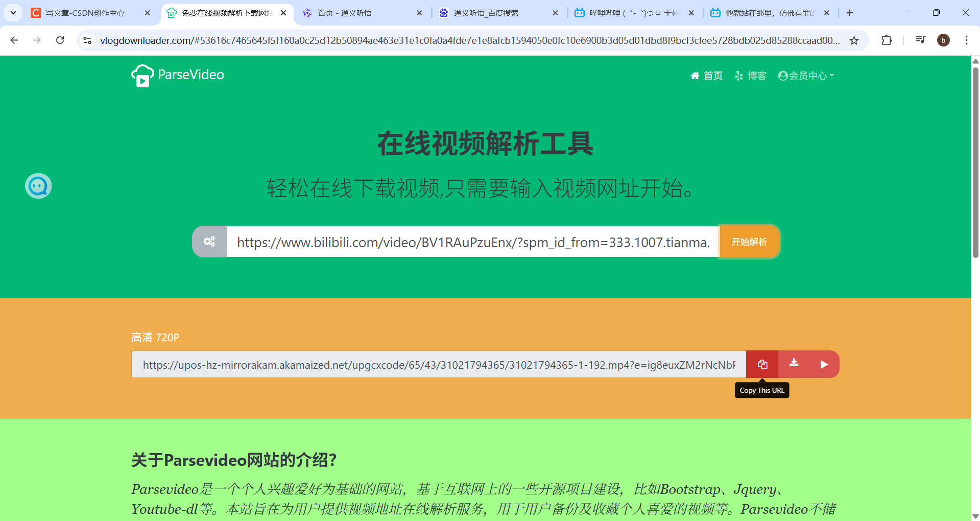Screen dimensions: 980x521
Task: Click the 在线视频解析工具 heading
Action: tap(485, 144)
